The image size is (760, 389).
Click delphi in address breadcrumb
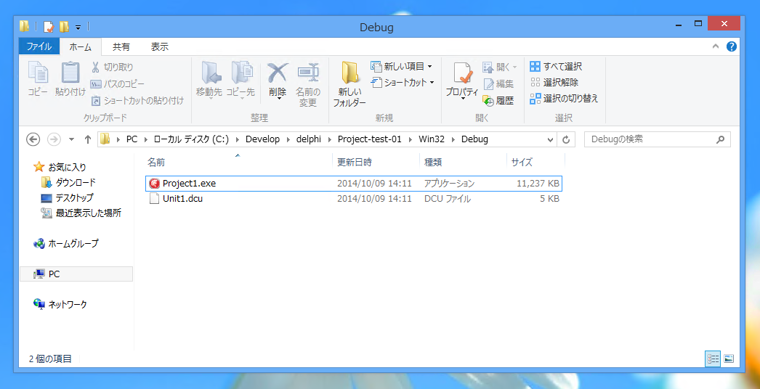[308, 140]
